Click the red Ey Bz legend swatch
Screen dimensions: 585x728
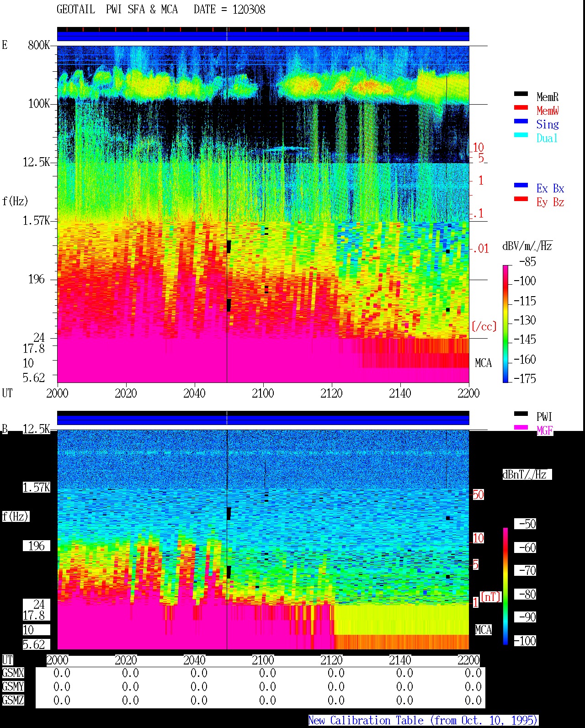pyautogui.click(x=521, y=199)
